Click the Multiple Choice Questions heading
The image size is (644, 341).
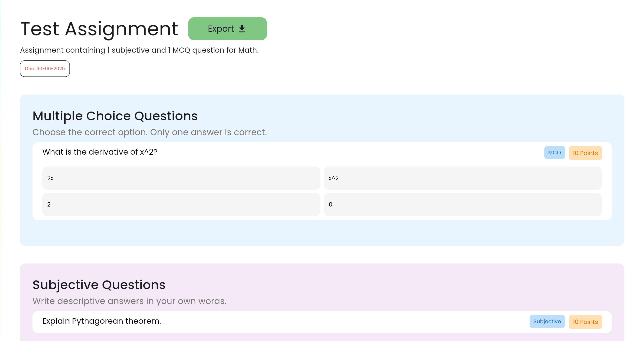(115, 116)
